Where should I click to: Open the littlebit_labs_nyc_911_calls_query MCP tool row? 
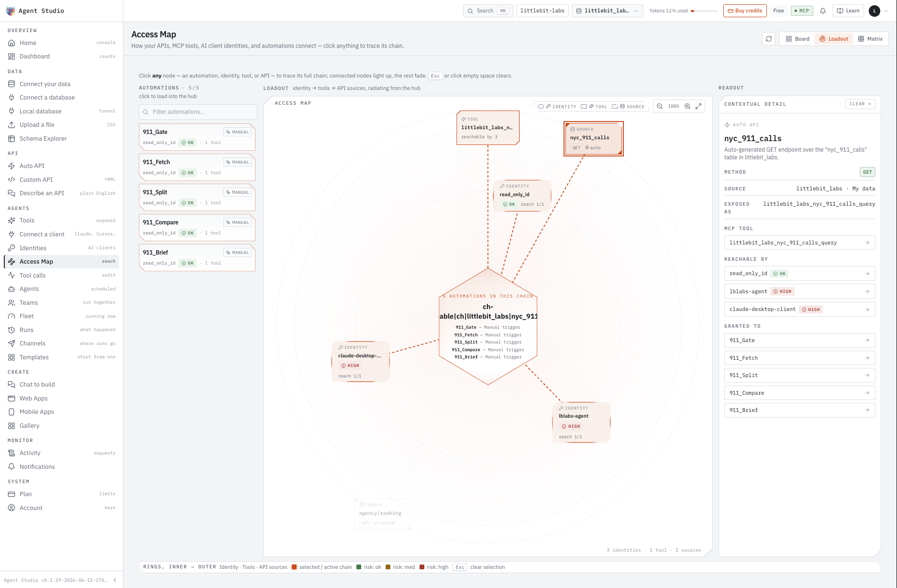coord(799,243)
